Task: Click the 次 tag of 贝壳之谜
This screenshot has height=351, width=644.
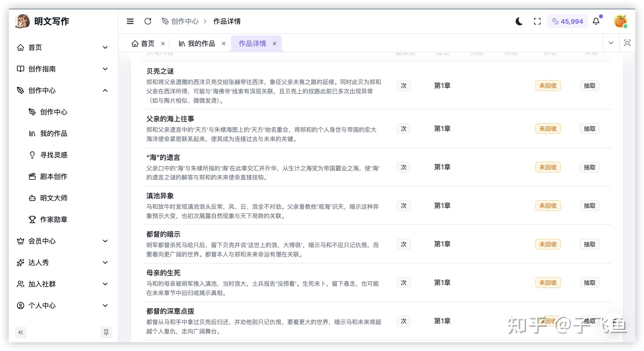Action: pyautogui.click(x=403, y=86)
